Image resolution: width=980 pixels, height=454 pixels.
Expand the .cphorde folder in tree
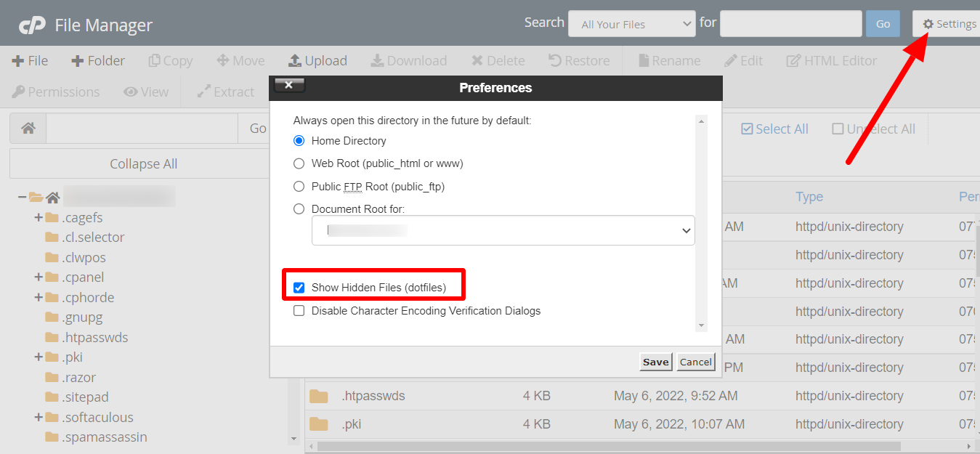pyautogui.click(x=39, y=297)
